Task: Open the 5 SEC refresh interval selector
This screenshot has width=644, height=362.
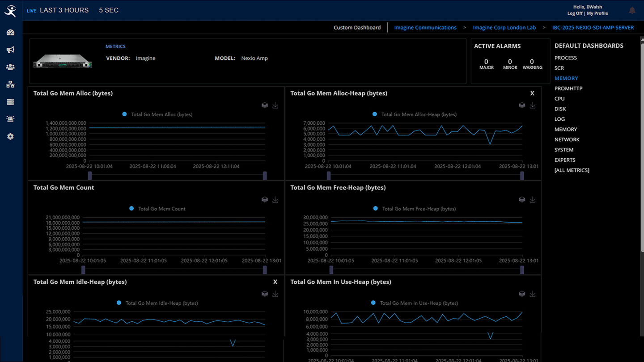Action: [x=109, y=10]
